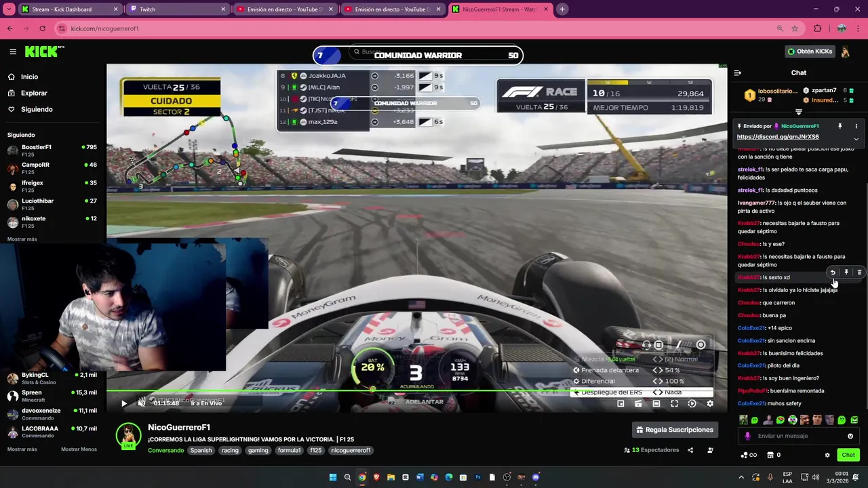The height and width of the screenshot is (488, 868).
Task: Bookmark this page with star icon
Action: point(795,28)
